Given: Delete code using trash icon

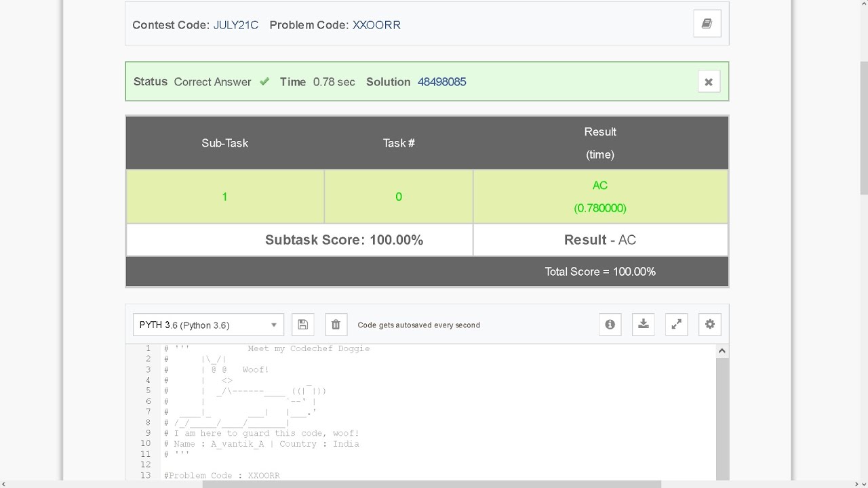Looking at the screenshot, I should coord(336,325).
